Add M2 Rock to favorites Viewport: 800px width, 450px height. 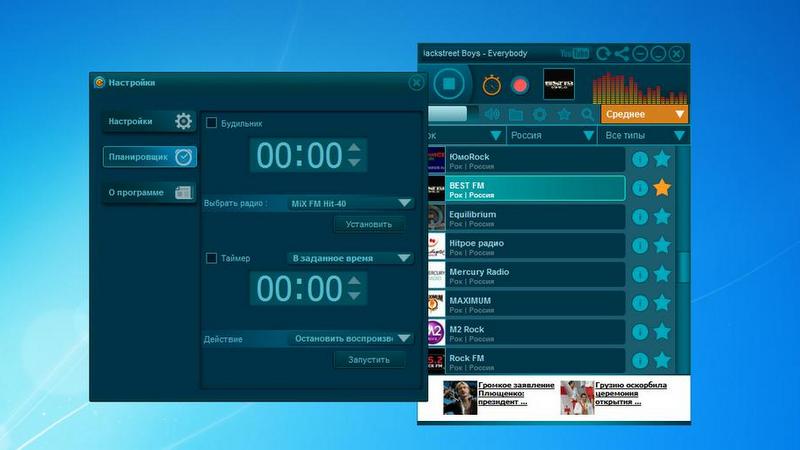pos(662,331)
